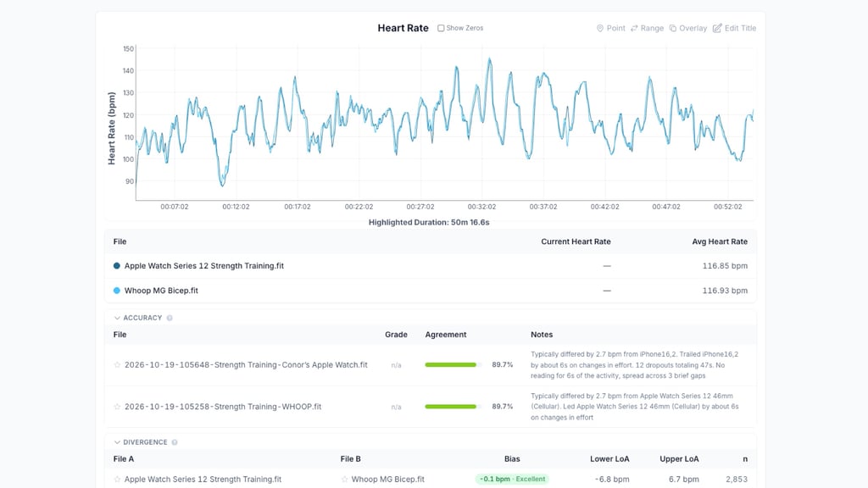Click the n value 2,853

[737, 480]
